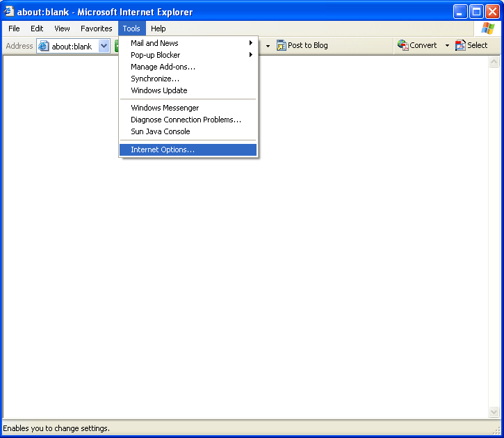504x438 pixels.
Task: Select Manage Add-ons menu entry
Action: coord(163,67)
